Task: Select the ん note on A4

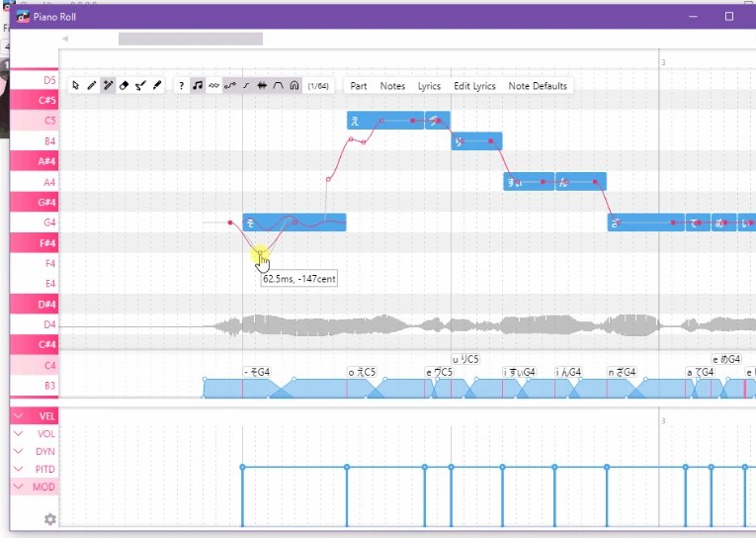Action: coord(581,182)
